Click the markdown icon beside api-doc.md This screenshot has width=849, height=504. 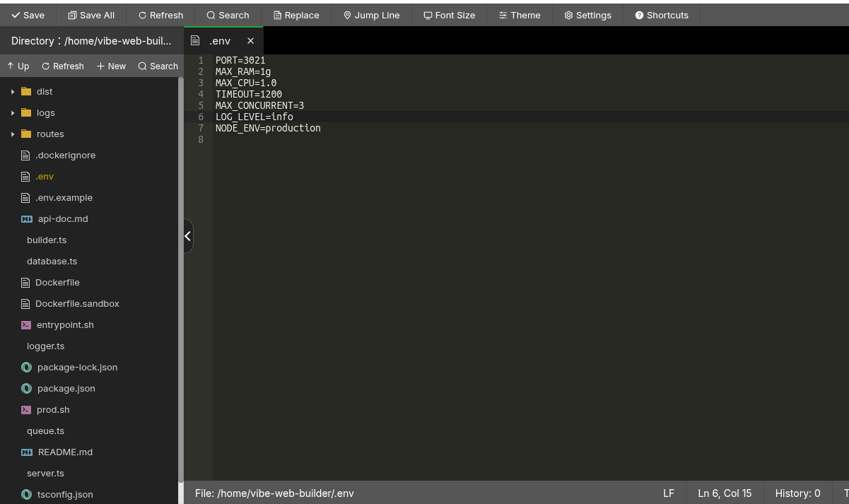point(27,219)
